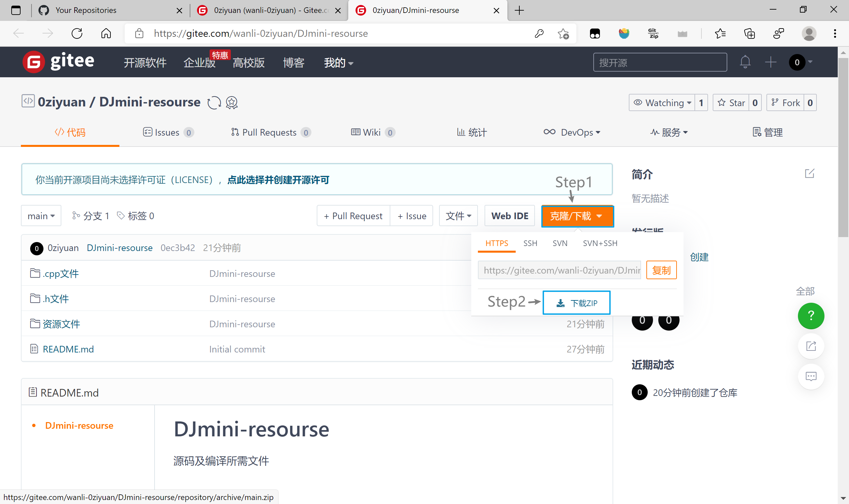The width and height of the screenshot is (849, 504).
Task: Click the 点此选择并创建开源许可 link
Action: tap(278, 180)
